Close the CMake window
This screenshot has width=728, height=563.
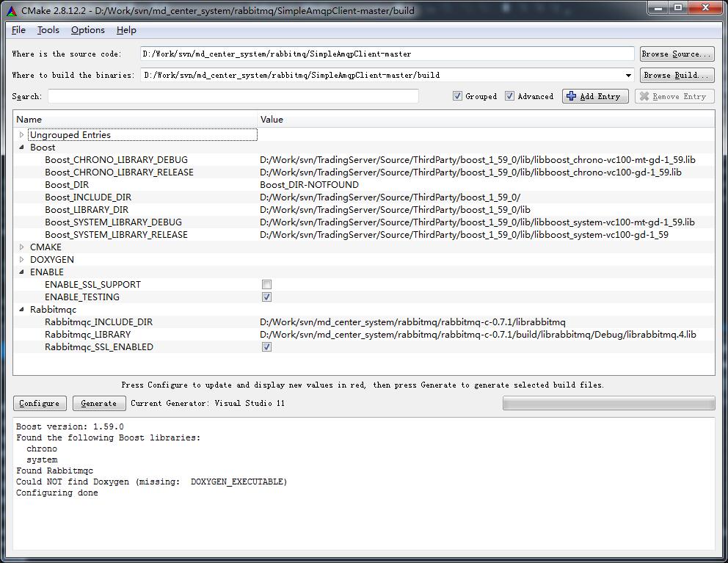coord(706,8)
